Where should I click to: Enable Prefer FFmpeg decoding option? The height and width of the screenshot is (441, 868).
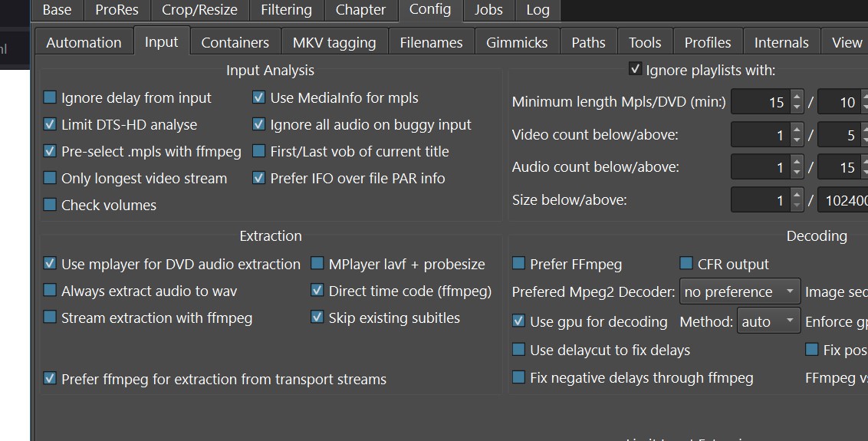pos(519,264)
